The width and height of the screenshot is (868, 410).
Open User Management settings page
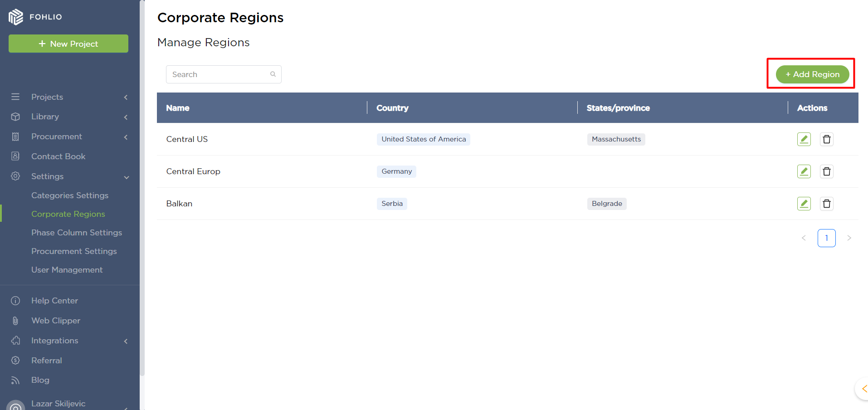[x=67, y=270]
